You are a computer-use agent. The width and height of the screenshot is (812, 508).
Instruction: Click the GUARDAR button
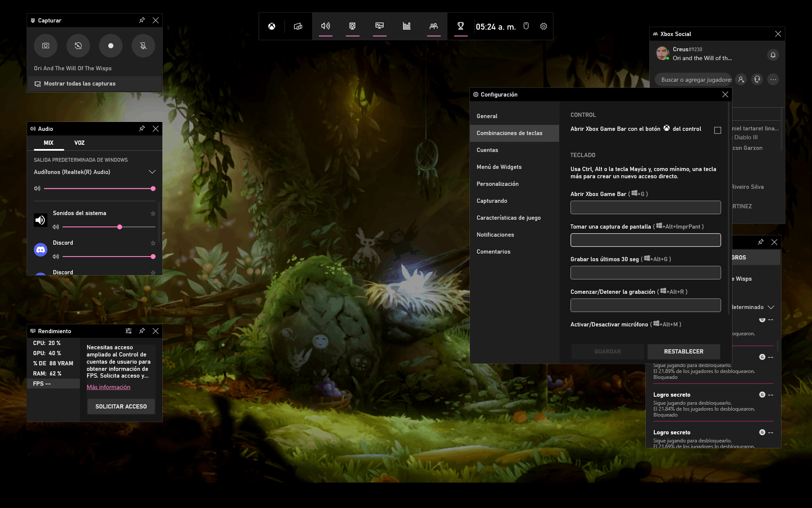(x=607, y=352)
